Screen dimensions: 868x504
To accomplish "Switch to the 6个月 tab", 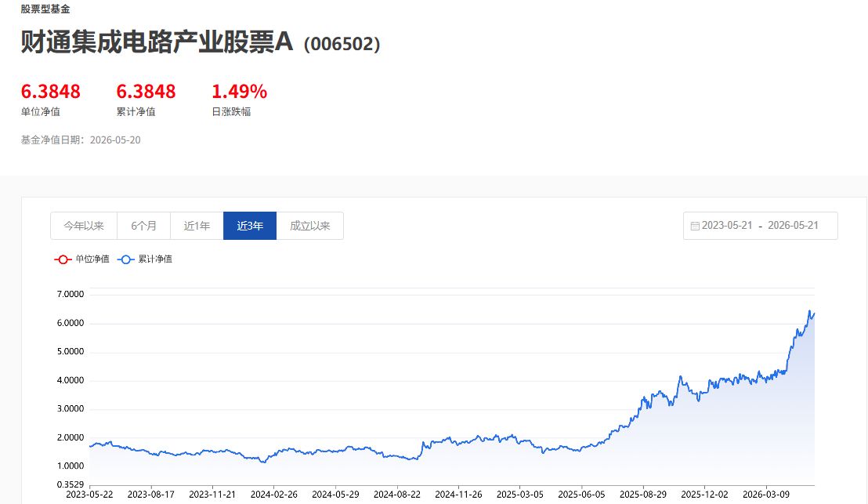I will tap(143, 226).
